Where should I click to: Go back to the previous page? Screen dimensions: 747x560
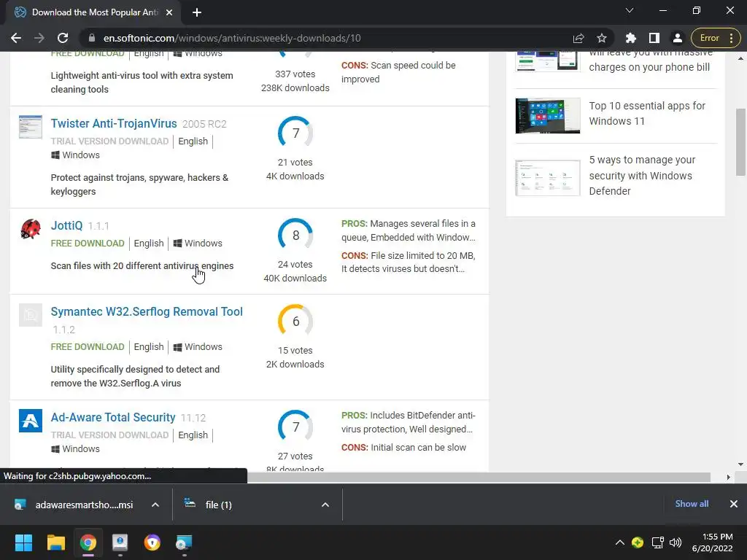click(16, 38)
